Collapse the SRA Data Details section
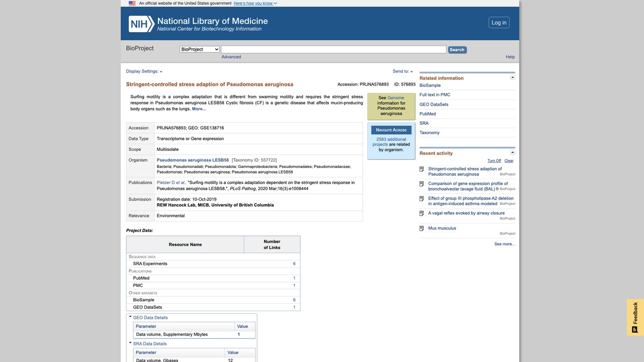Image resolution: width=644 pixels, height=362 pixels. [130, 343]
